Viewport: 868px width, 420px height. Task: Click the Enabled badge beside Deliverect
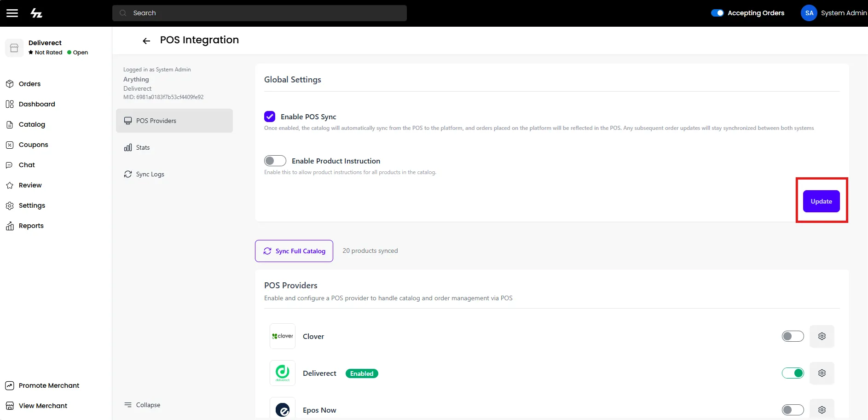coord(362,373)
